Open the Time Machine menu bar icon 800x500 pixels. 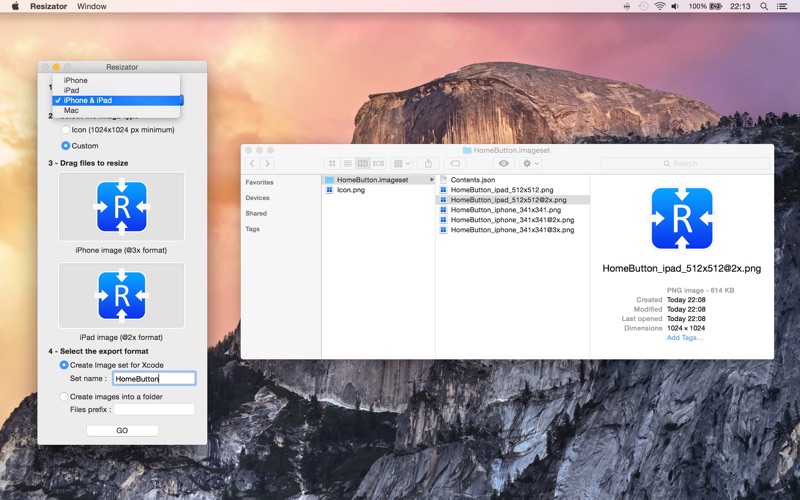643,6
